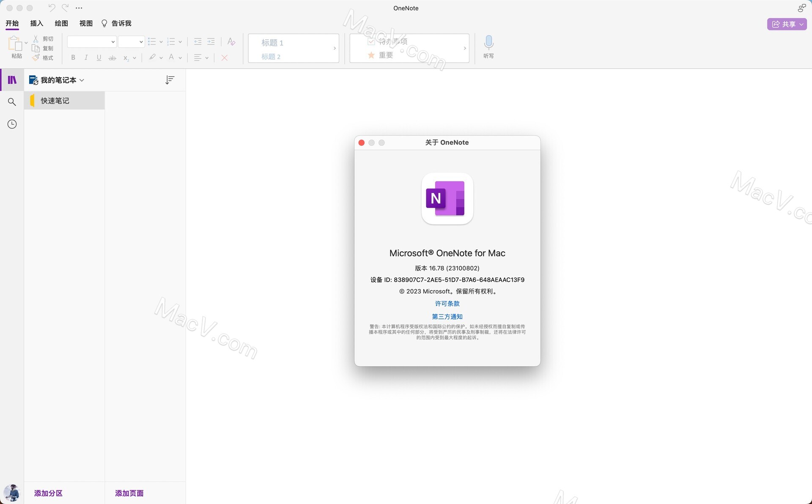Screen dimensions: 812x504
Task: Toggle Subscript formatting
Action: coord(126,58)
